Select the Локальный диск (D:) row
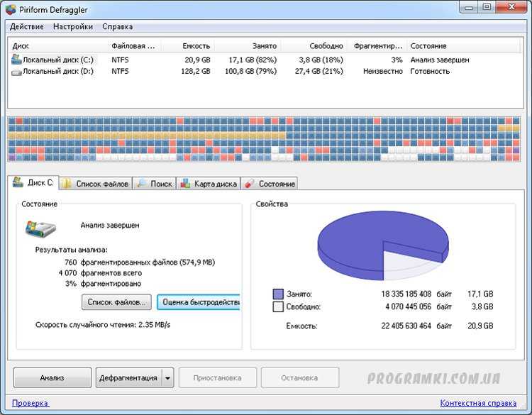 pyautogui.click(x=265, y=71)
